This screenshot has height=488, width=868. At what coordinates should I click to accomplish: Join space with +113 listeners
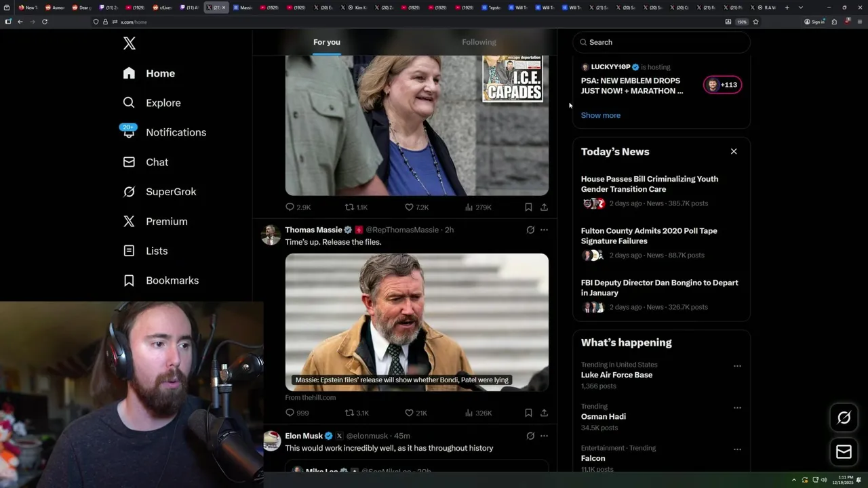point(722,85)
